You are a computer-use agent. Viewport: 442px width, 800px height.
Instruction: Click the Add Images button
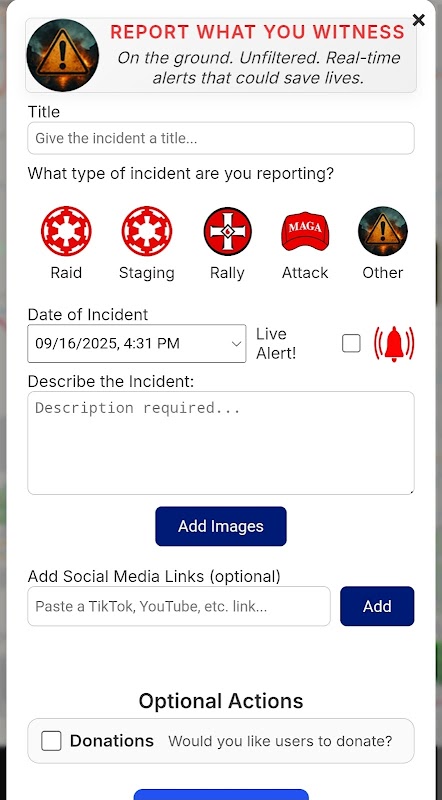pyautogui.click(x=221, y=526)
